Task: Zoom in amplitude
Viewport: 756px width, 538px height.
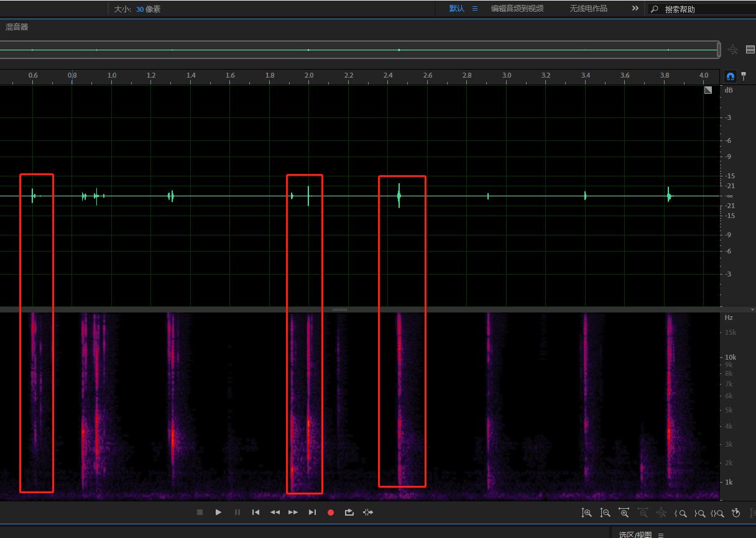Action: click(586, 513)
